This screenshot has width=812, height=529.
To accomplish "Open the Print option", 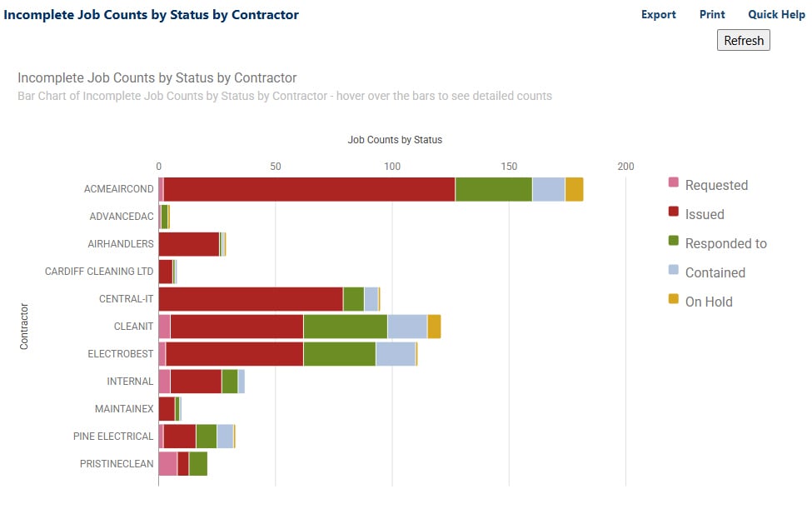I will point(711,14).
